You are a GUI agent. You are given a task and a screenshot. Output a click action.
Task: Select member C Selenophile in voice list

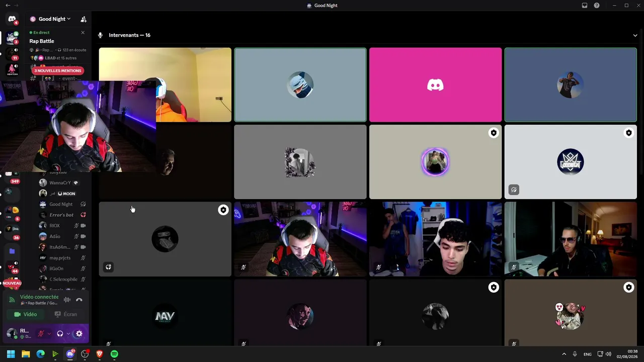62,280
